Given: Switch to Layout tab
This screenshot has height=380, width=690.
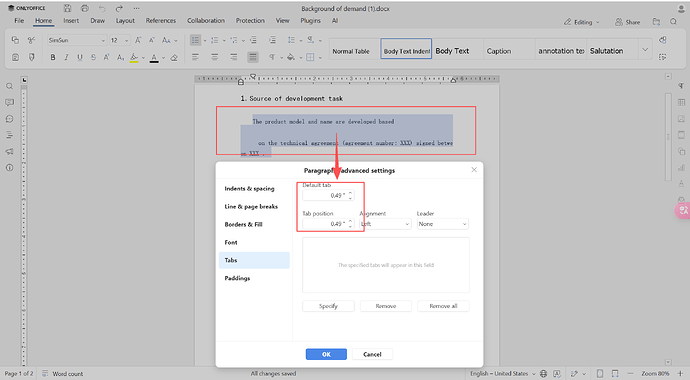Looking at the screenshot, I should tap(125, 21).
